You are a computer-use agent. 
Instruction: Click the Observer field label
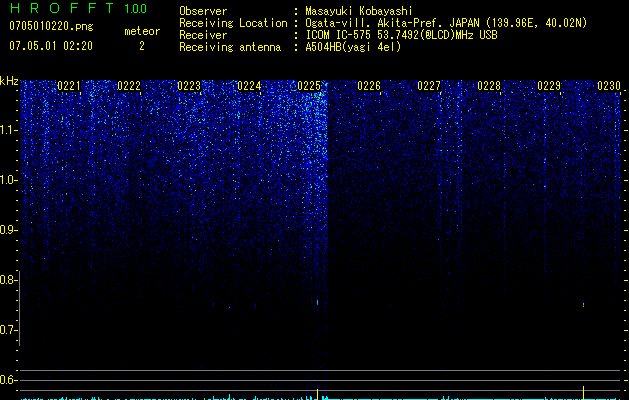pos(203,11)
